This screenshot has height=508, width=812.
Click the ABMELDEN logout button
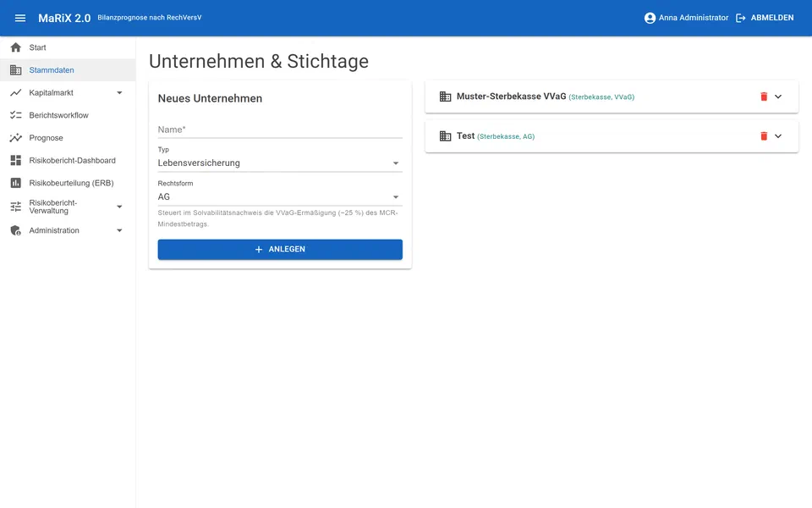(765, 18)
